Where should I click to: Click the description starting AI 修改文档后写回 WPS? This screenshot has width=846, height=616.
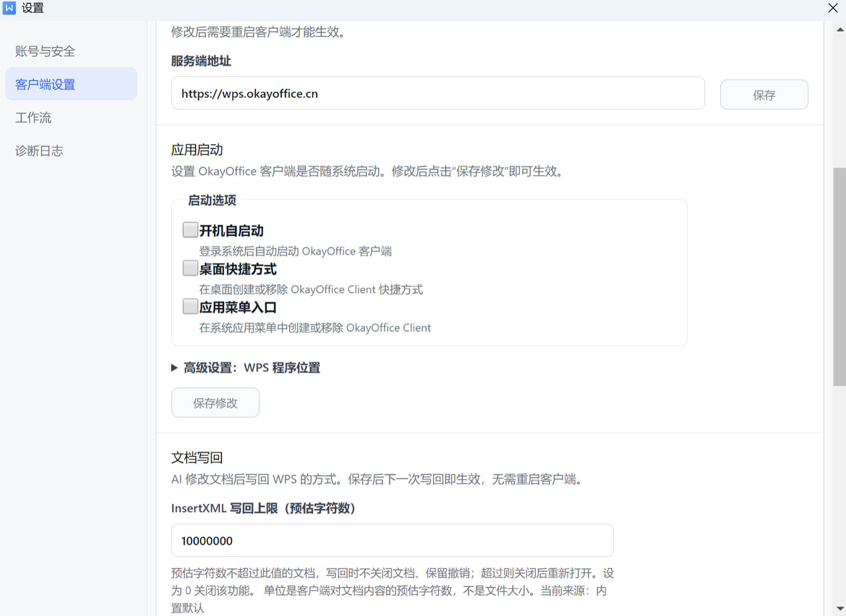[378, 479]
